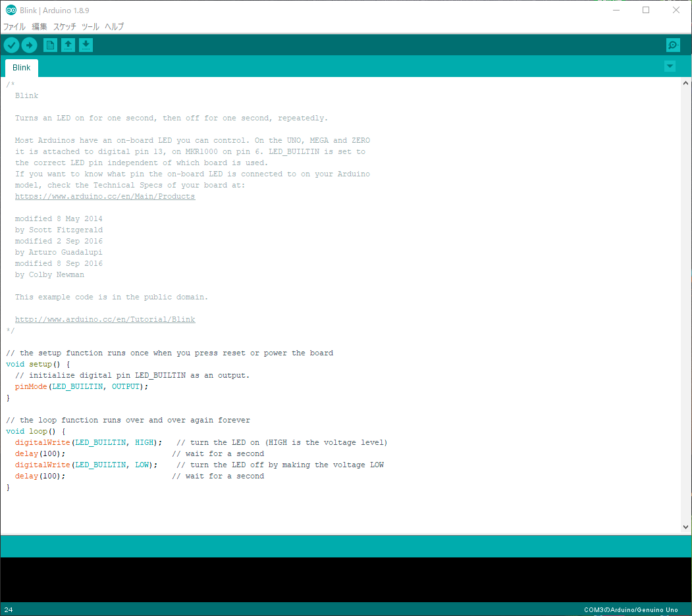692x616 pixels.
Task: Follow the arduino.cc/en/Main/Products link
Action: [105, 196]
